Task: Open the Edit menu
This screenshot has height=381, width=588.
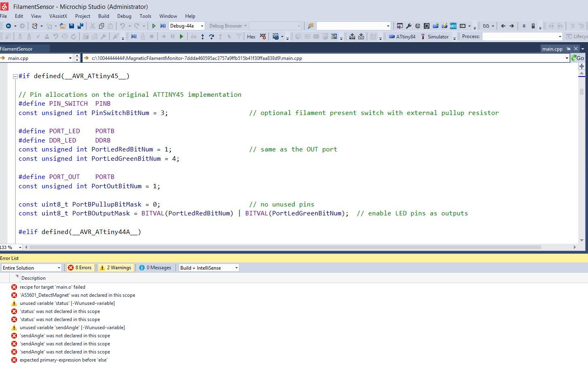Action: [x=19, y=16]
